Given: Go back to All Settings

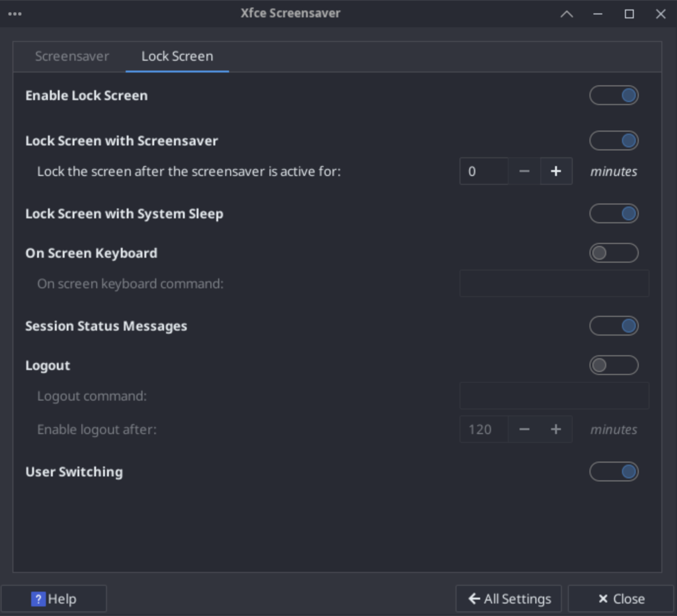Looking at the screenshot, I should point(509,599).
